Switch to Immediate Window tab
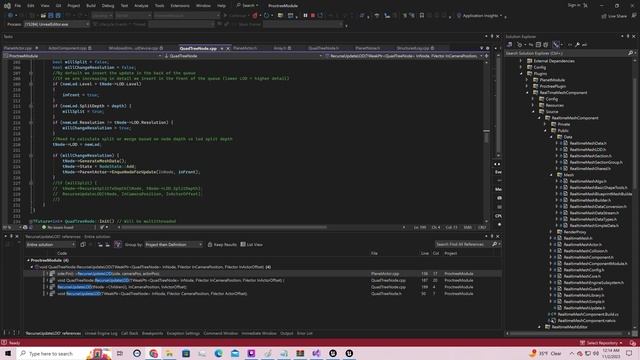Viewport: 640px width, 360px height. click(x=259, y=333)
